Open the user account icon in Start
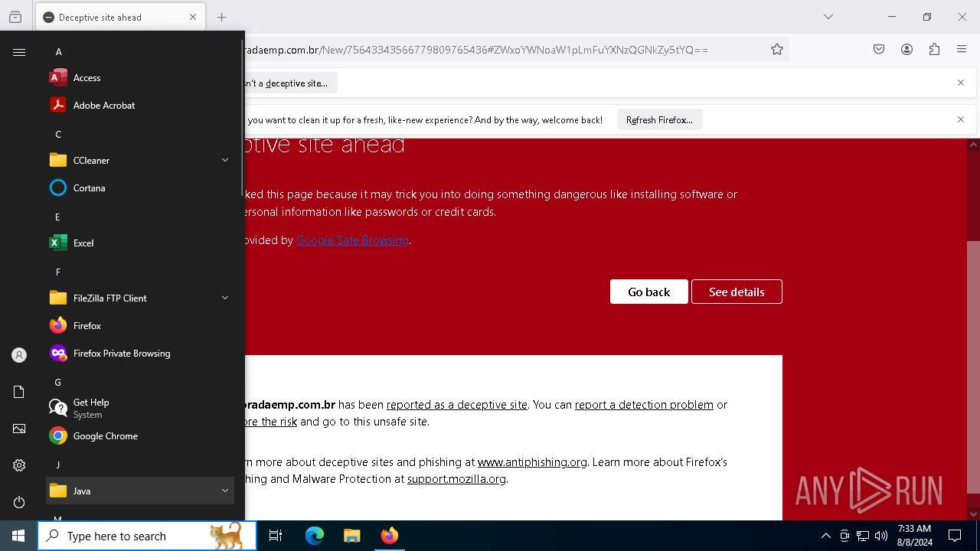 [19, 355]
